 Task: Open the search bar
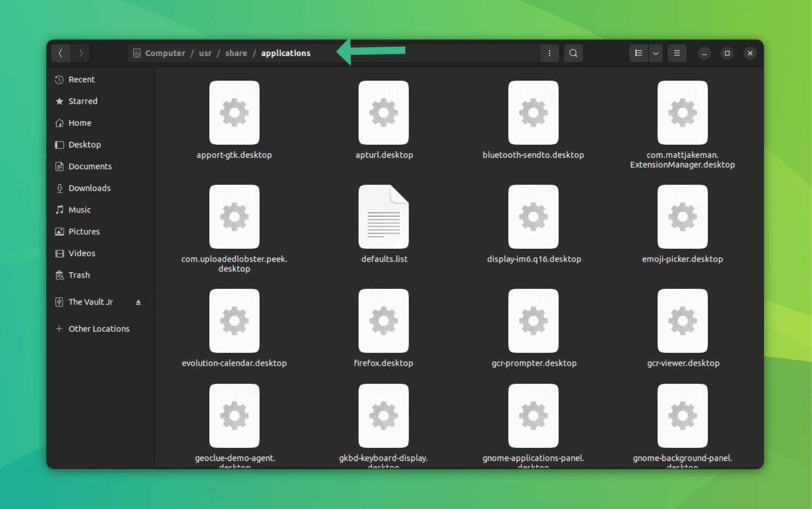(x=573, y=53)
